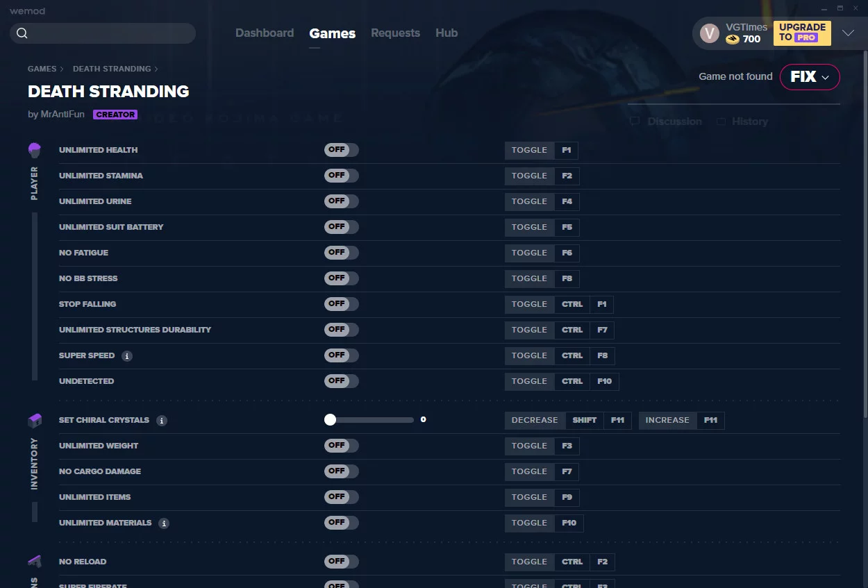This screenshot has width=868, height=588.
Task: Click the PLAYER section label
Action: (35, 183)
